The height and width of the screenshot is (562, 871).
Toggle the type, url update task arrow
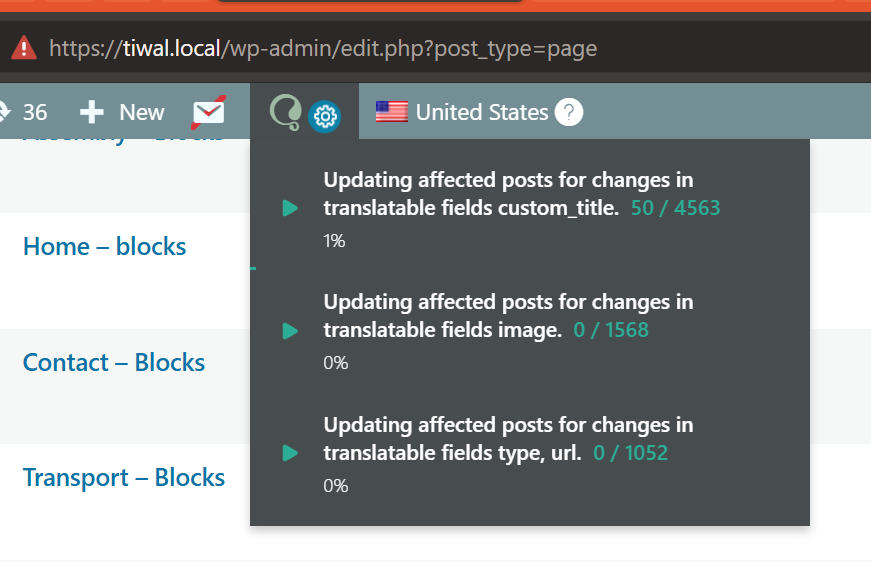(x=290, y=453)
